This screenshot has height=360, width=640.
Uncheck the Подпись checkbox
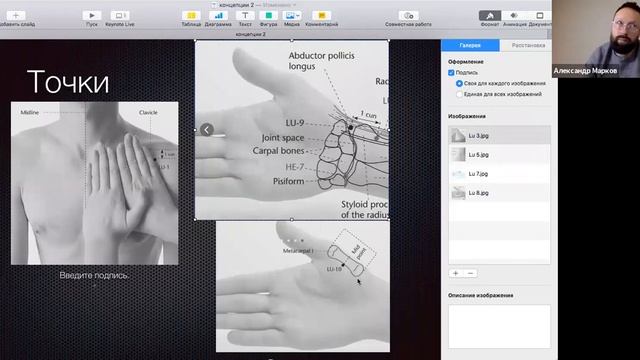pos(451,73)
